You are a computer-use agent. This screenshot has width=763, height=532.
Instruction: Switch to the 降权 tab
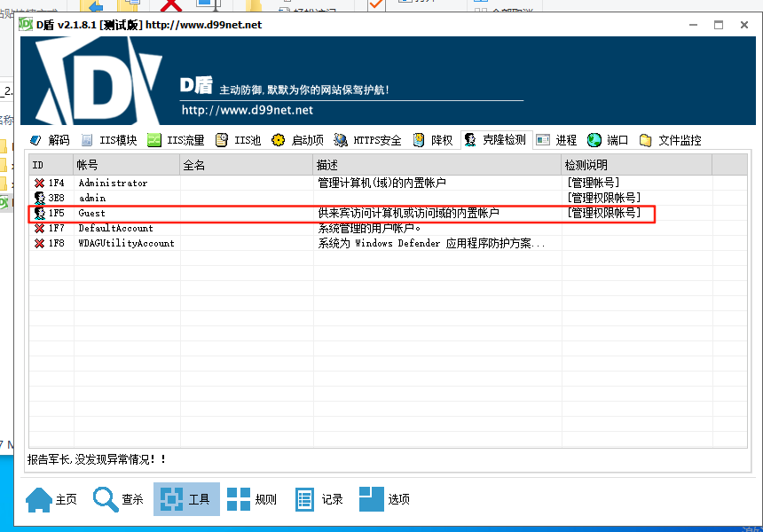(433, 141)
